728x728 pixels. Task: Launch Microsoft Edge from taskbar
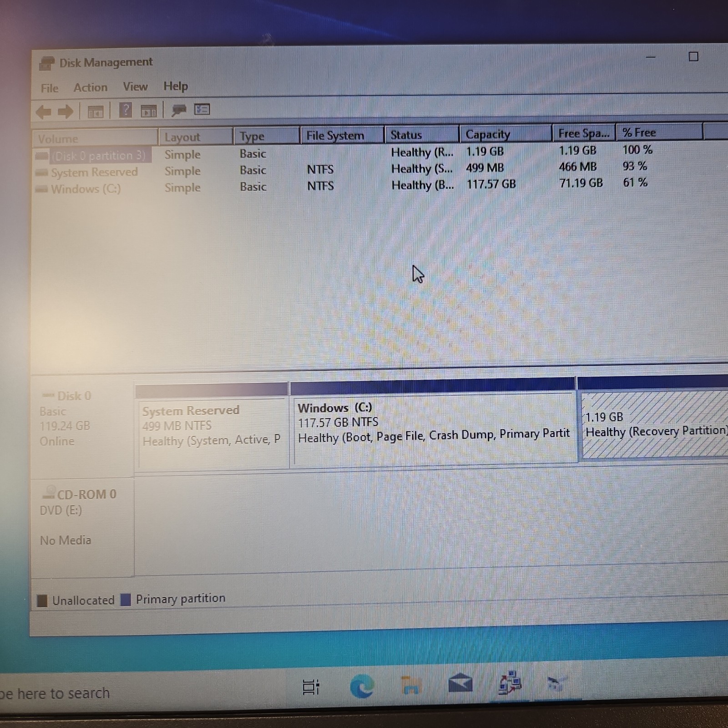[x=362, y=686]
